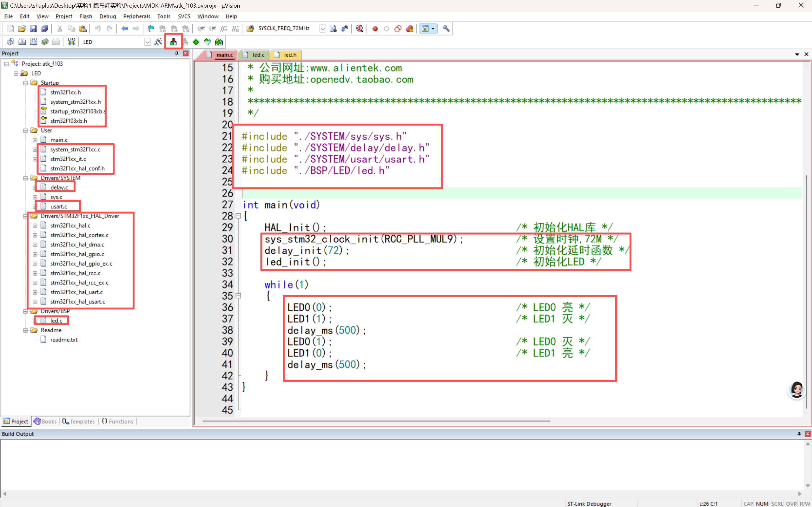Open the LED target dropdown
Screen dimensions: 812x507
147,42
